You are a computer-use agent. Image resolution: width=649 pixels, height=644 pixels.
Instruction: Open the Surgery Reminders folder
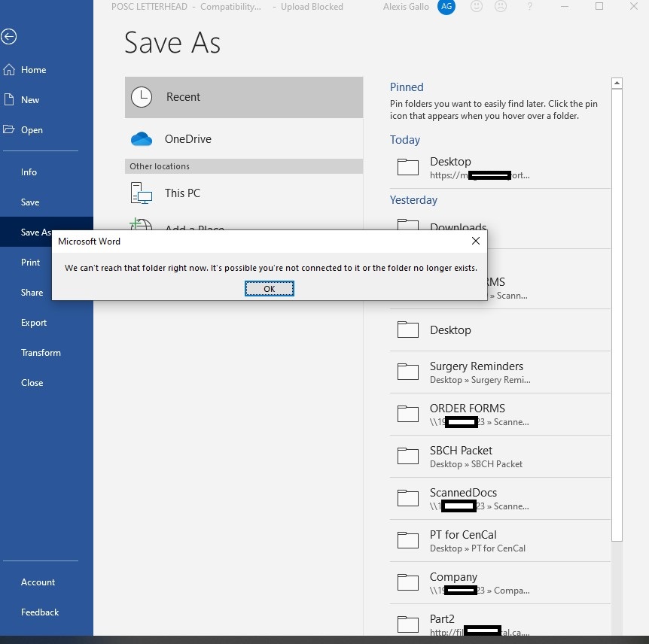tap(500, 372)
